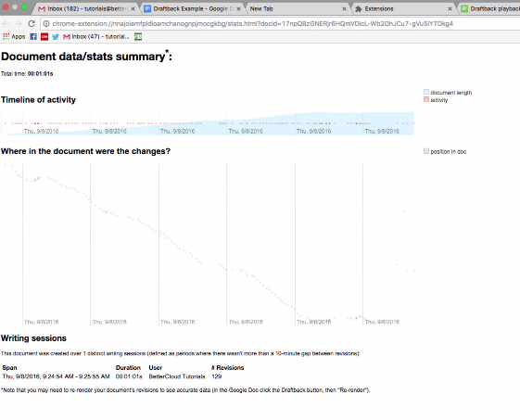Click the Writing sessions heading
This screenshot has height=420, width=520.
pyautogui.click(x=33, y=338)
